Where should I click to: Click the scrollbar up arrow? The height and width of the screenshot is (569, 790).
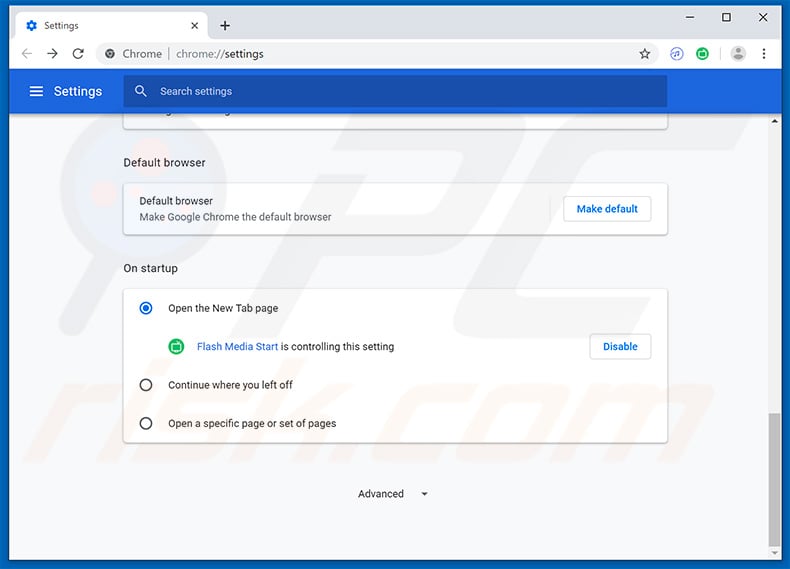(774, 121)
